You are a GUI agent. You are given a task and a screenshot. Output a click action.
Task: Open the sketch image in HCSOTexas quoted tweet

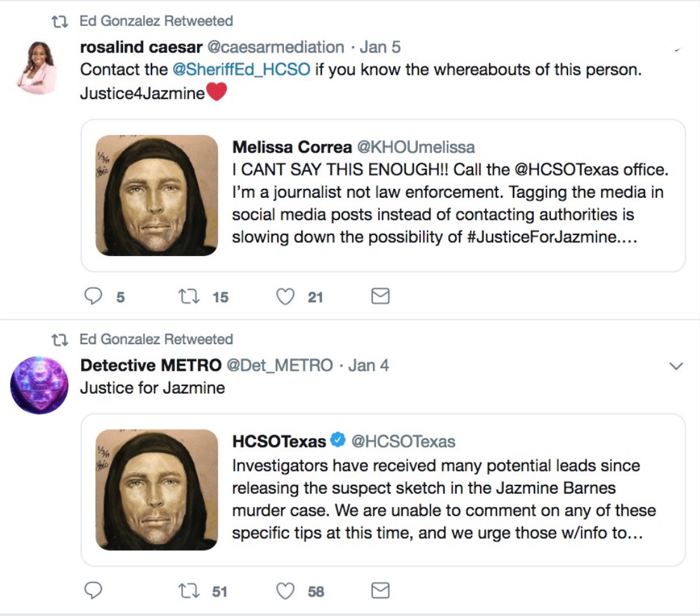(156, 489)
